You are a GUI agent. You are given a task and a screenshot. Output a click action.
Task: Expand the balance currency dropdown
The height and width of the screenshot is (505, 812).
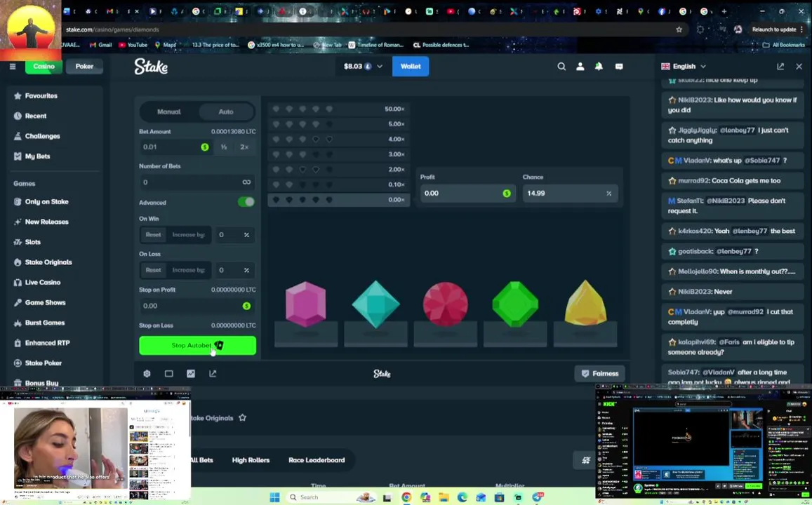coord(380,66)
